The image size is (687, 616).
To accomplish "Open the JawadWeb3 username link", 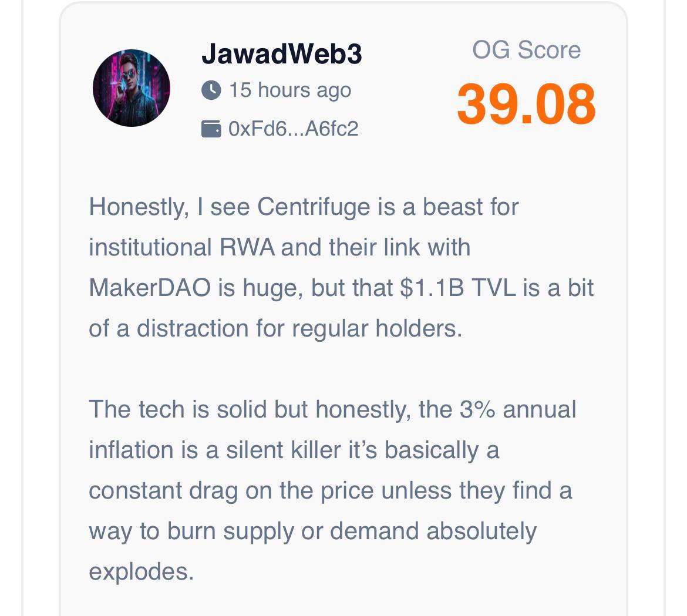I will (x=281, y=54).
